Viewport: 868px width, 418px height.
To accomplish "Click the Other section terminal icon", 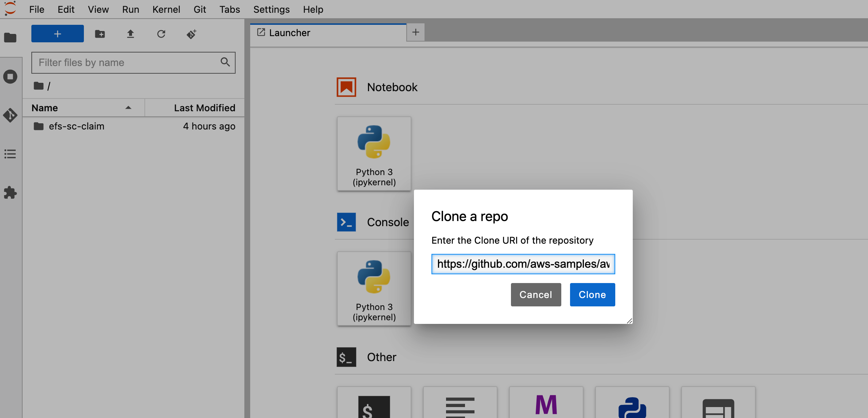I will coord(346,357).
